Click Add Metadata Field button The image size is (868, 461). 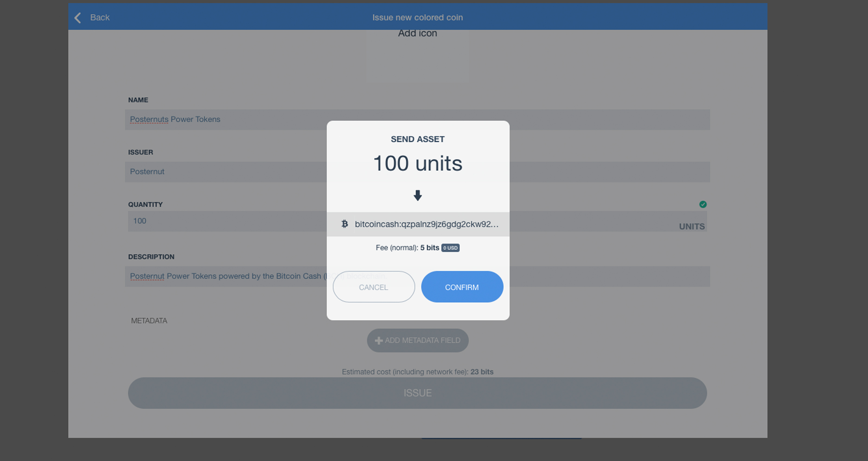pos(418,341)
